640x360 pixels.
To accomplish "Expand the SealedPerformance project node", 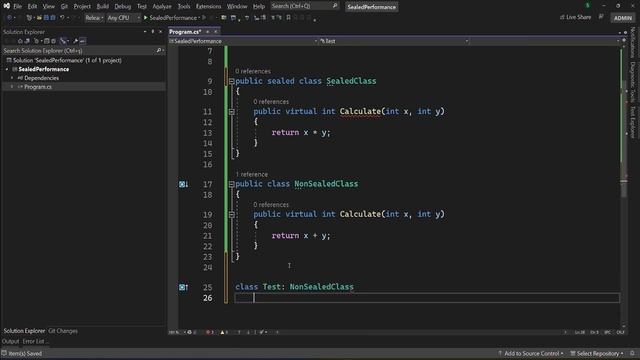I will [x=7, y=69].
